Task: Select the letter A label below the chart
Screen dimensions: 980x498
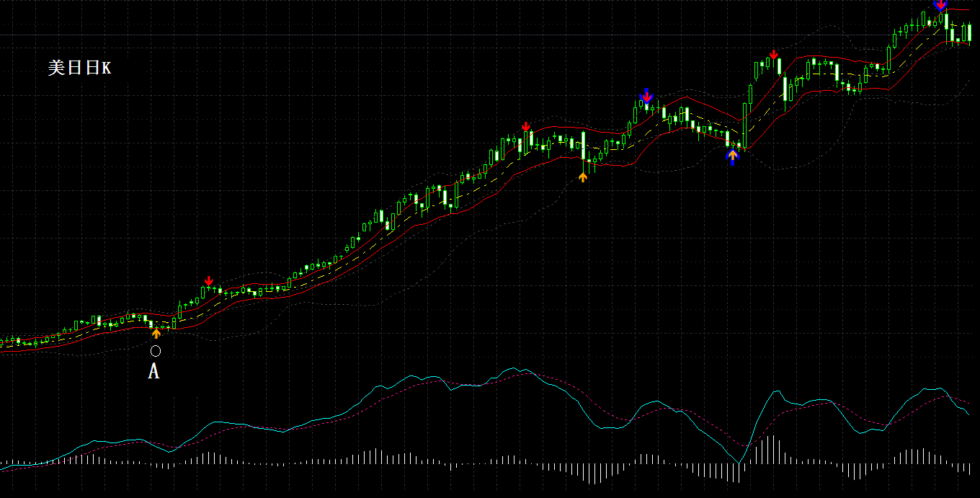Action: [153, 372]
